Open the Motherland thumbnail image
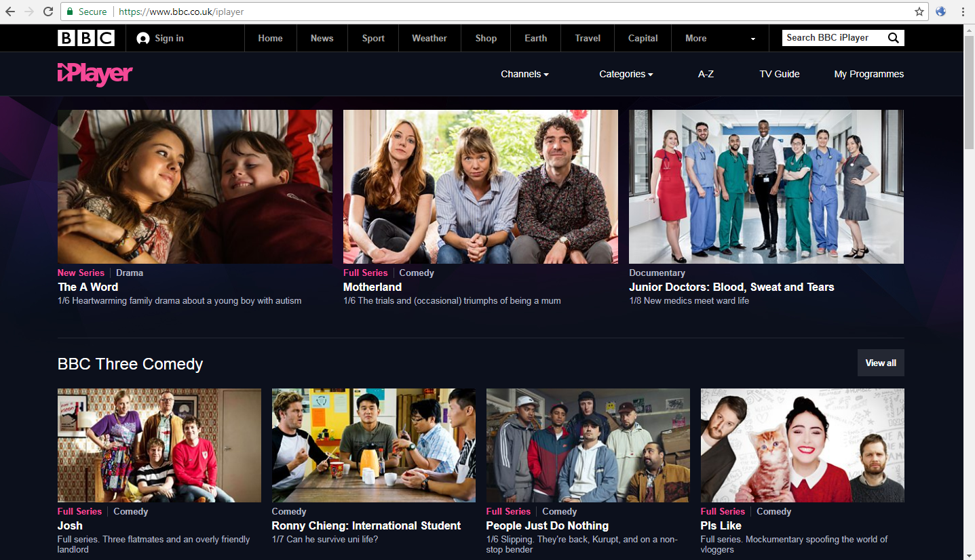The image size is (975, 560). 480,186
